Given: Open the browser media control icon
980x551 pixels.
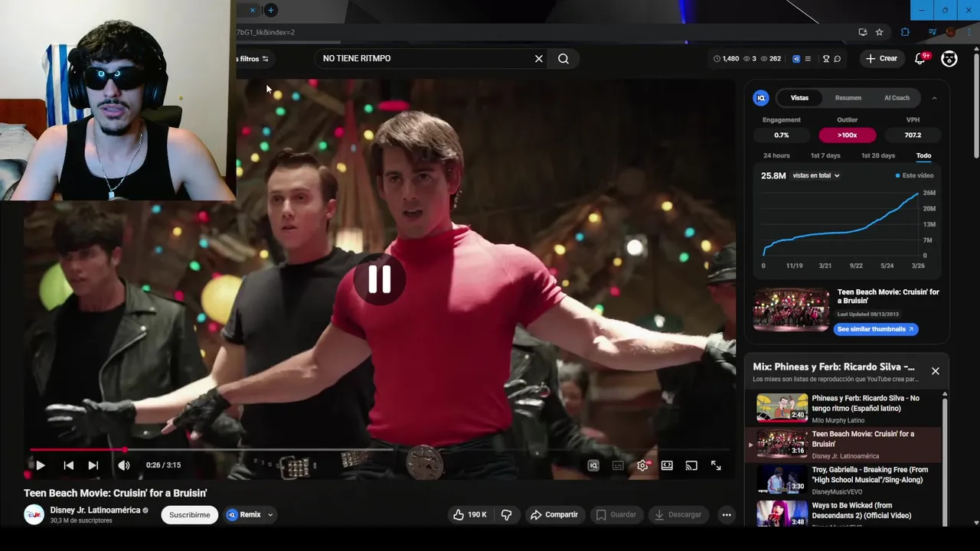Looking at the screenshot, I should 933,32.
